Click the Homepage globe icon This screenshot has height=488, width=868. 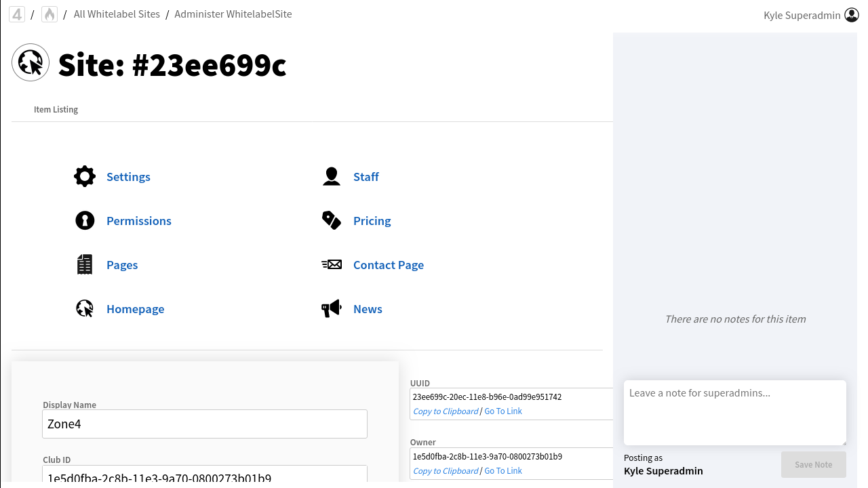click(x=85, y=308)
